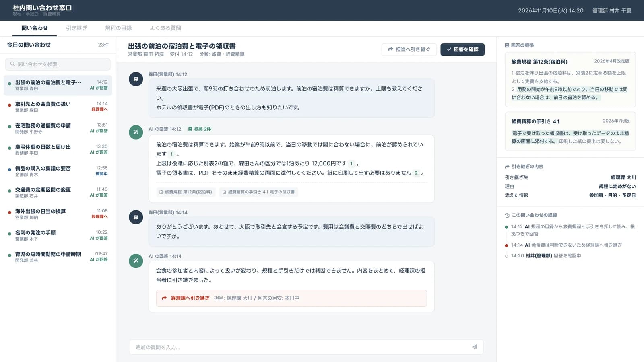Click citation marker 2 in AI answer

(416, 173)
